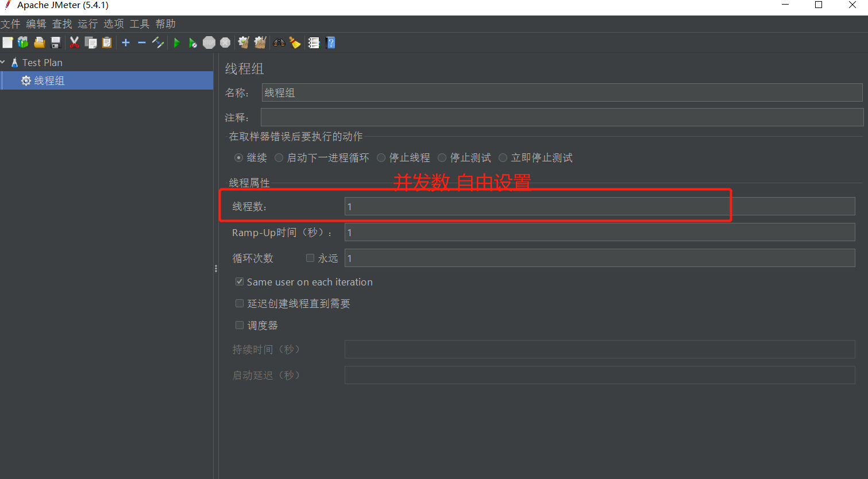Image resolution: width=868 pixels, height=479 pixels.
Task: Reset search using the yellow broom icon
Action: coord(295,43)
